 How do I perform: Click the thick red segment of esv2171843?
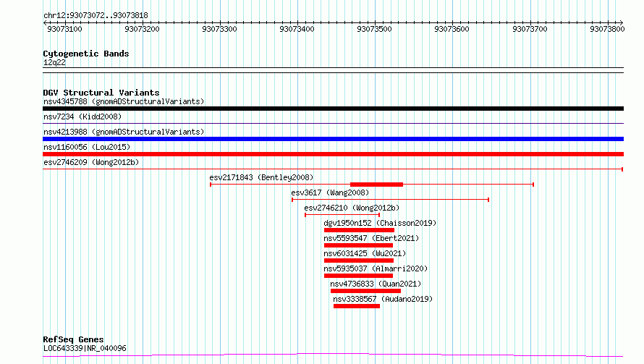pyautogui.click(x=376, y=185)
